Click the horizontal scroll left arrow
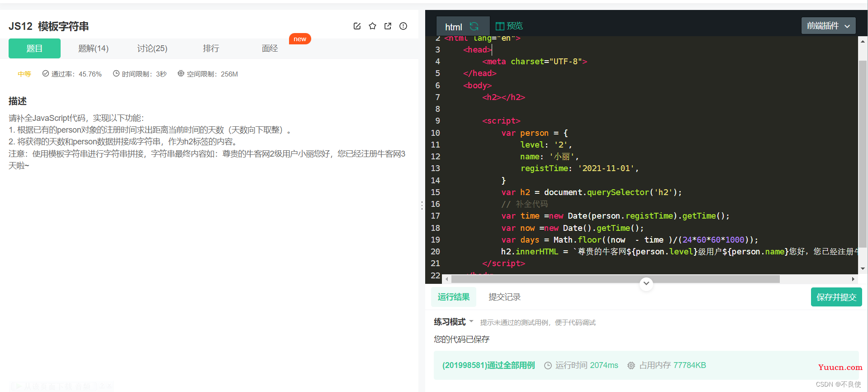 point(447,279)
